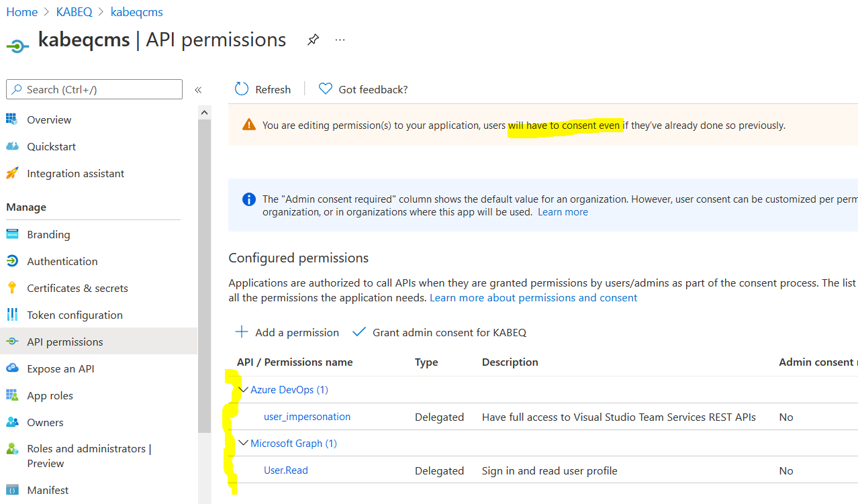858x504 pixels.
Task: Click the Got feedback heart icon
Action: (x=326, y=89)
